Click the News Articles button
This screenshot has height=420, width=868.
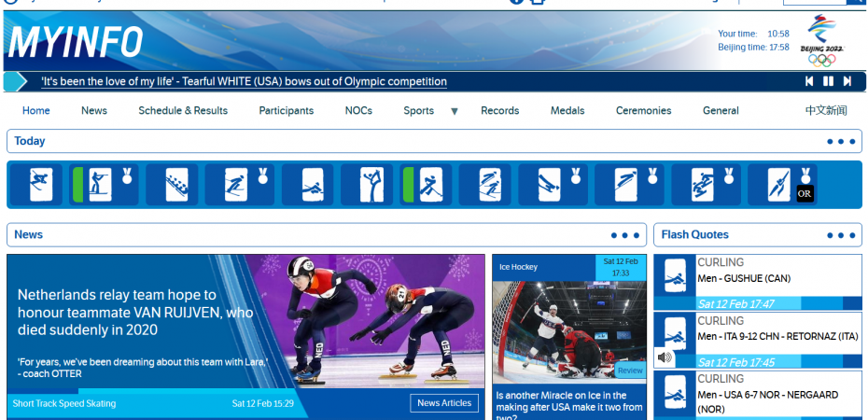[444, 403]
